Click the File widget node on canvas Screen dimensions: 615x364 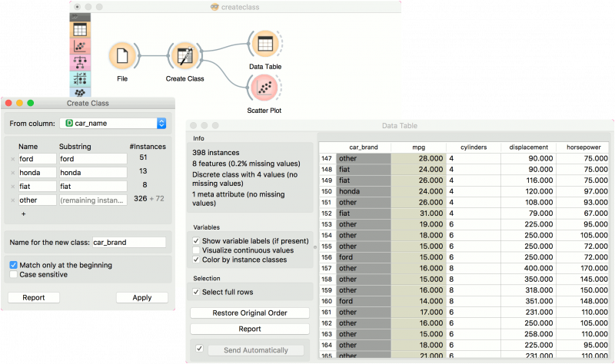122,56
